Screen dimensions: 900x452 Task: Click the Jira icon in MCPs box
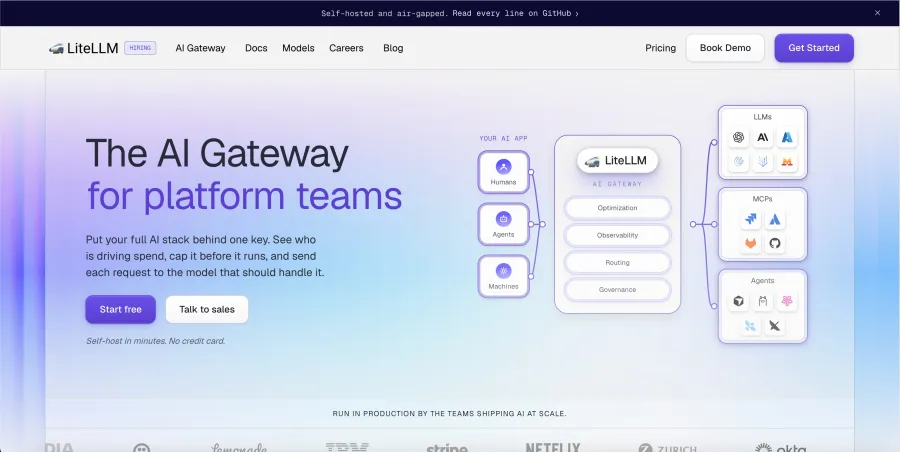(x=751, y=219)
